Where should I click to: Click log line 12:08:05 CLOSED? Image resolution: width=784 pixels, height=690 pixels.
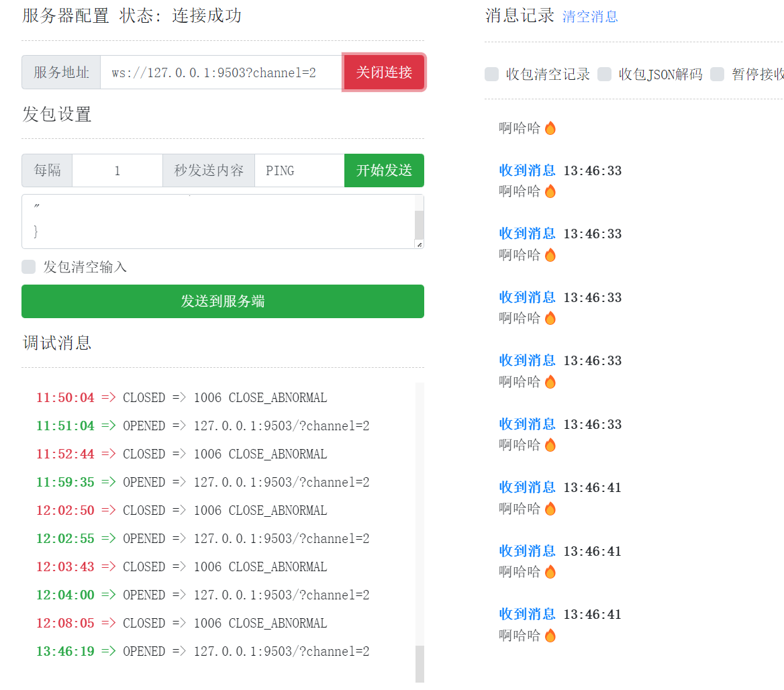tap(181, 623)
